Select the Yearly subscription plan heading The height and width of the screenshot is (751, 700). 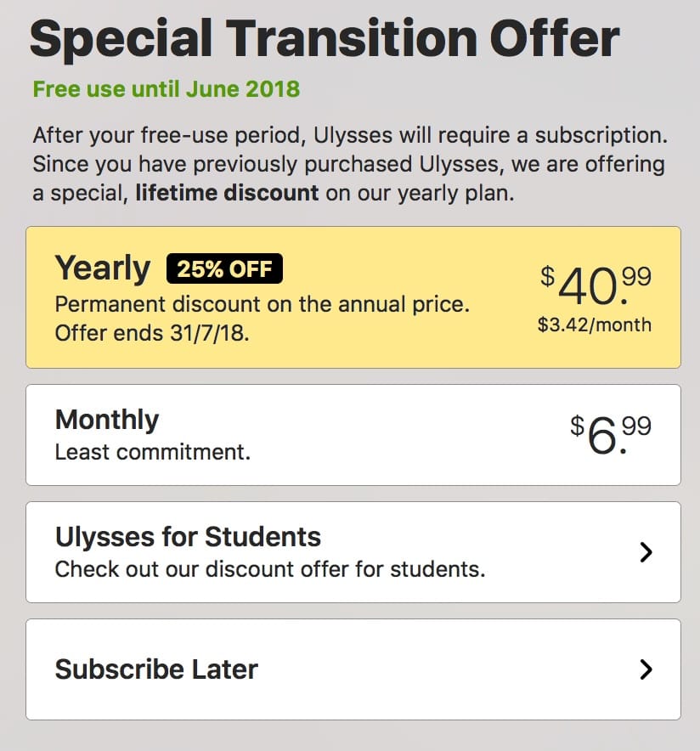pyautogui.click(x=102, y=268)
